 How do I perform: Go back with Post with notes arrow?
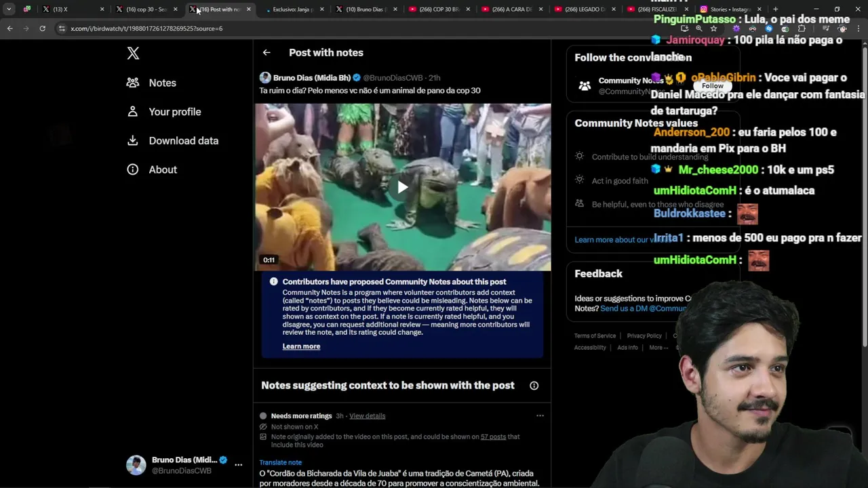[267, 52]
